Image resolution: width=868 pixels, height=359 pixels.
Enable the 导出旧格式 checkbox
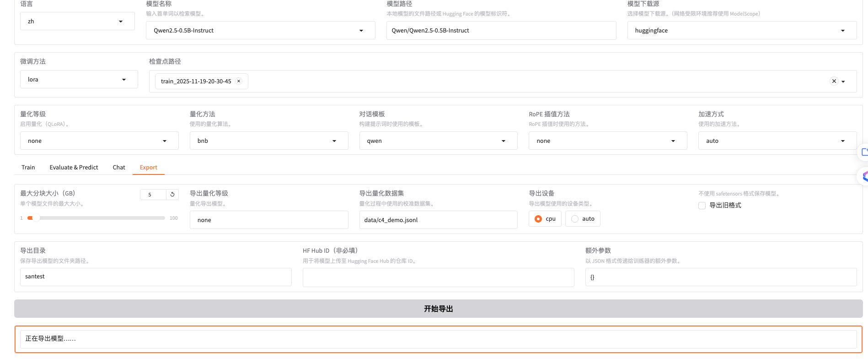702,206
